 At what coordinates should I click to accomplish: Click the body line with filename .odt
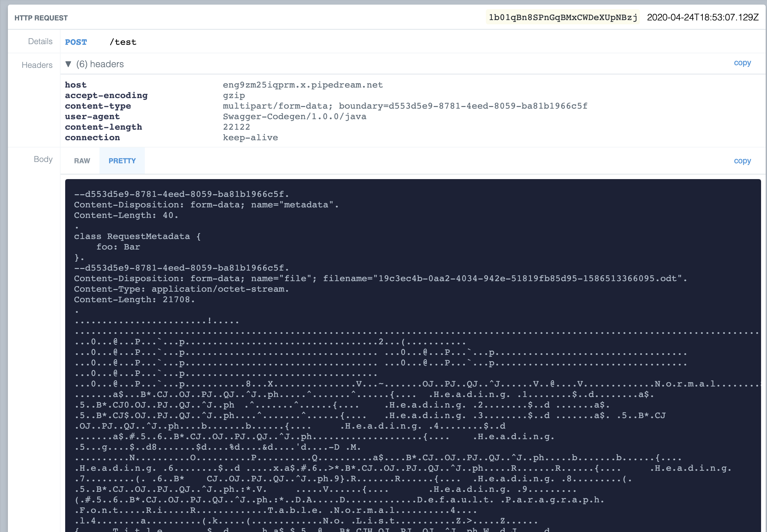380,278
